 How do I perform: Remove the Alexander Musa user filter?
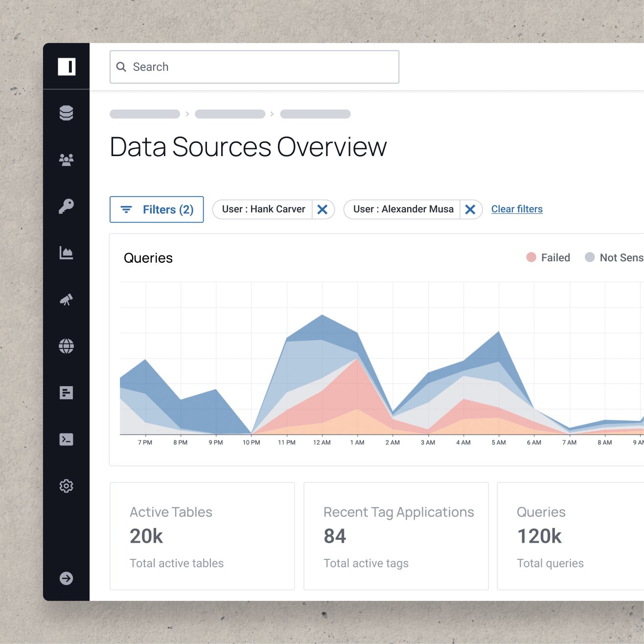pos(470,209)
